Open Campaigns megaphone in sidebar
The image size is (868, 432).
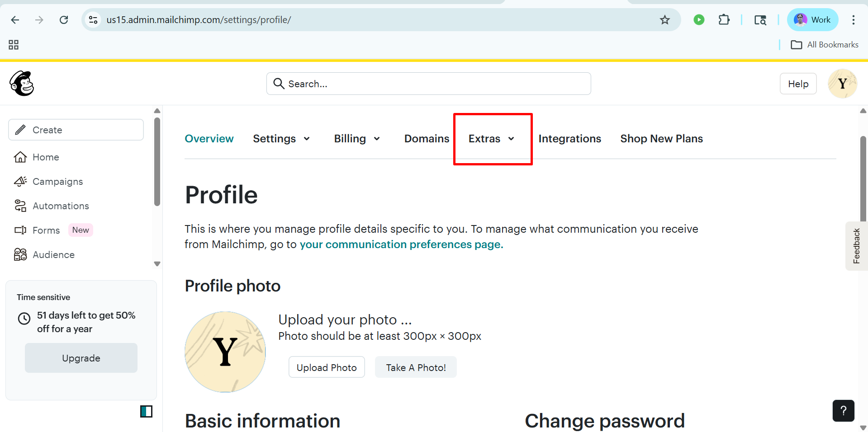tap(48, 182)
